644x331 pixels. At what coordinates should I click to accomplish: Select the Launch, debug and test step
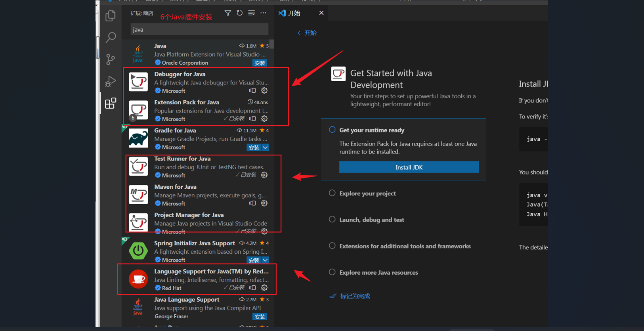tap(372, 220)
